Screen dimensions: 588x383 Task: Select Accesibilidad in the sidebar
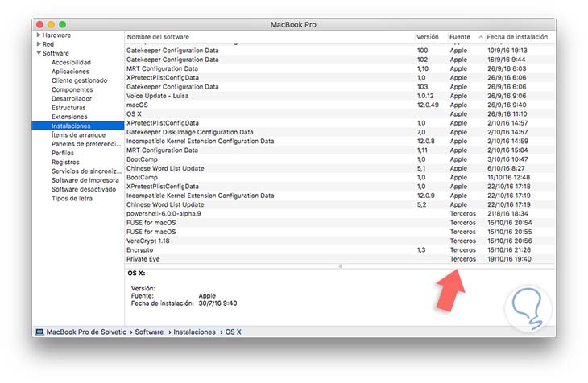point(71,62)
